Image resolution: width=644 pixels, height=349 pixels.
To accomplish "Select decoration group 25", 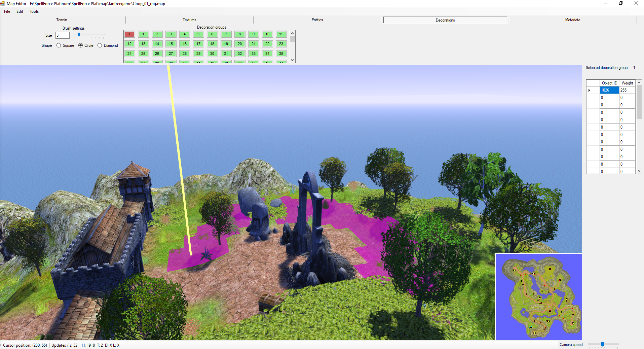I will (x=143, y=54).
